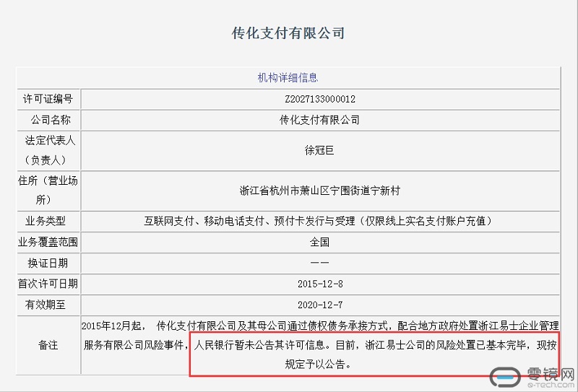This screenshot has height=392, width=578.
Task: Select the 备注 label cell
Action: tap(48, 345)
